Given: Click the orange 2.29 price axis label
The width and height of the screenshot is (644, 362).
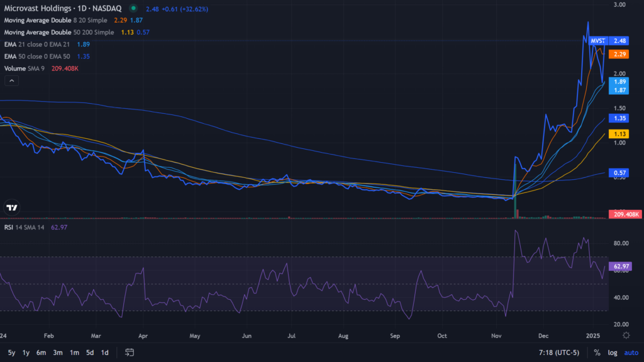Looking at the screenshot, I should (620, 54).
